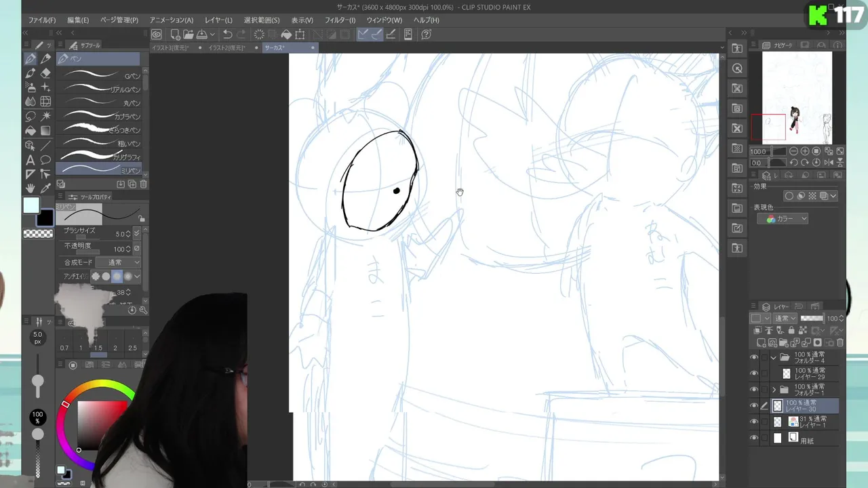
Task: Hide レイヤー 1 with eye icon
Action: [x=754, y=422]
